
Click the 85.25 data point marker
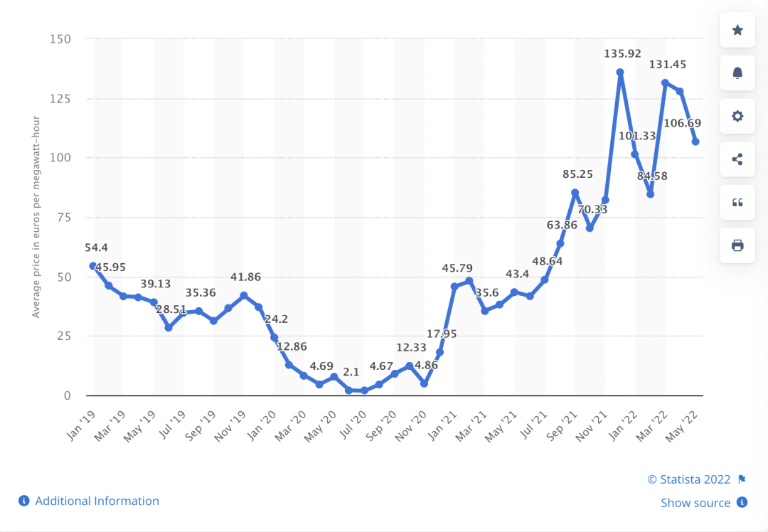coord(575,193)
